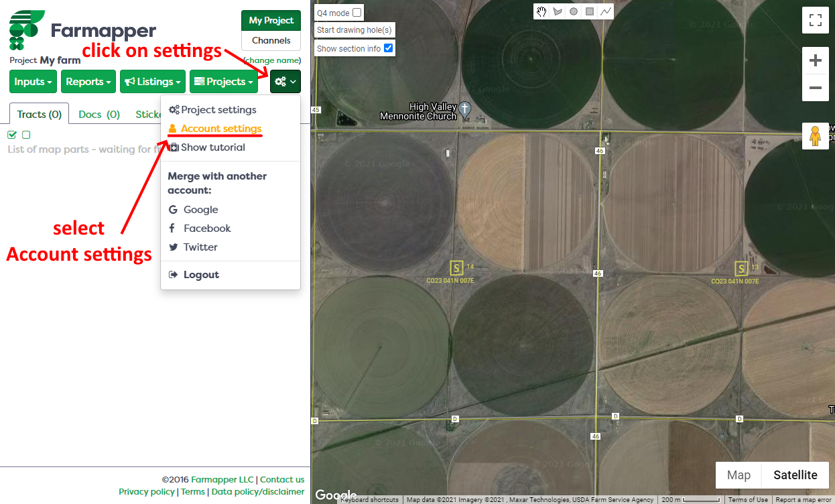Click Terms of Use on map
Screen dimensions: 835x504
click(749, 500)
